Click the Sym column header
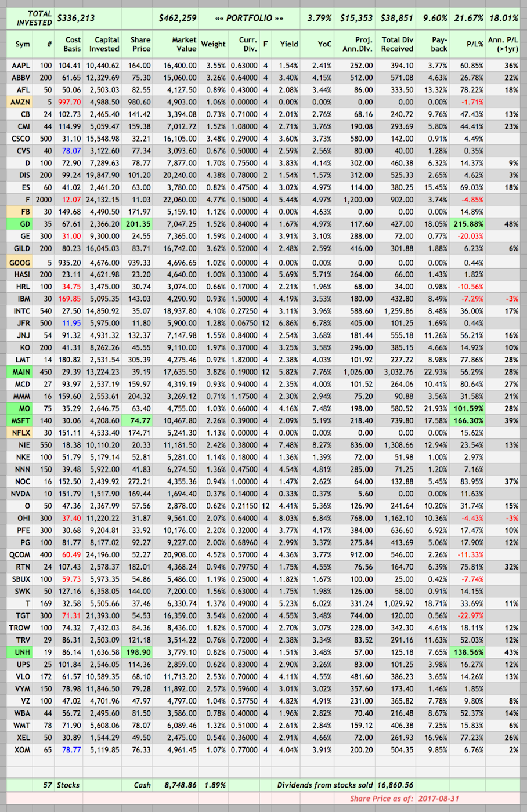 (x=23, y=44)
